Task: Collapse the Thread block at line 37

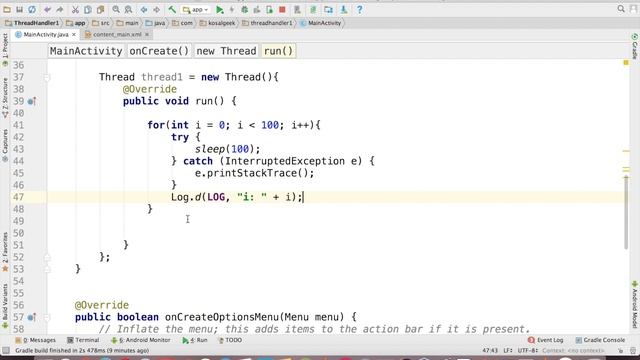Action: [47, 77]
